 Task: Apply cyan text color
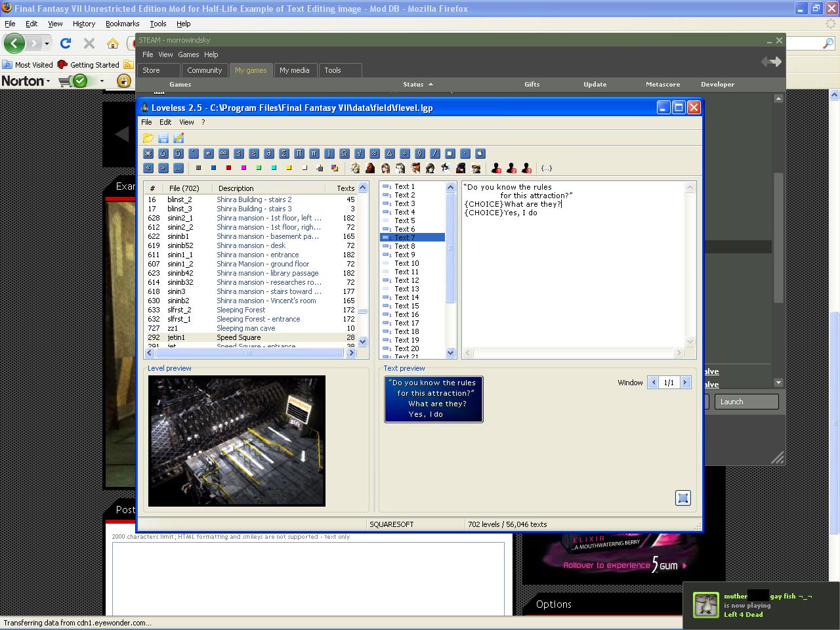(x=274, y=168)
